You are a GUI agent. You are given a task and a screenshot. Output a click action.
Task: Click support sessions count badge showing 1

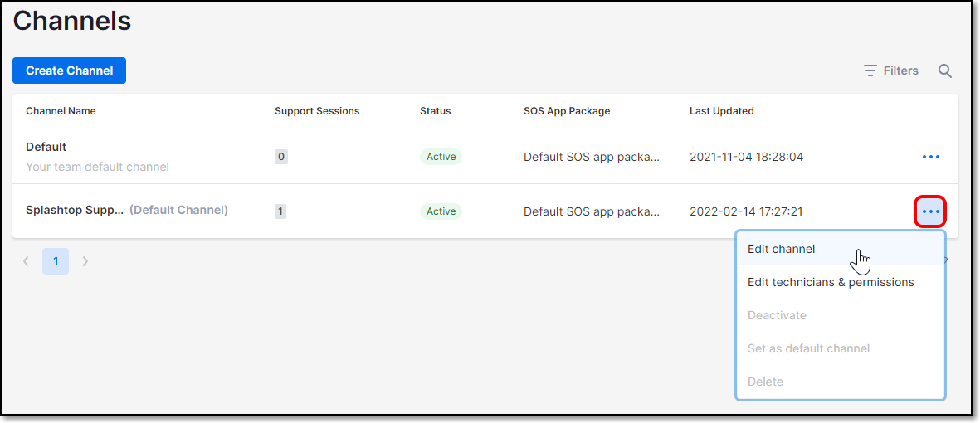[280, 211]
